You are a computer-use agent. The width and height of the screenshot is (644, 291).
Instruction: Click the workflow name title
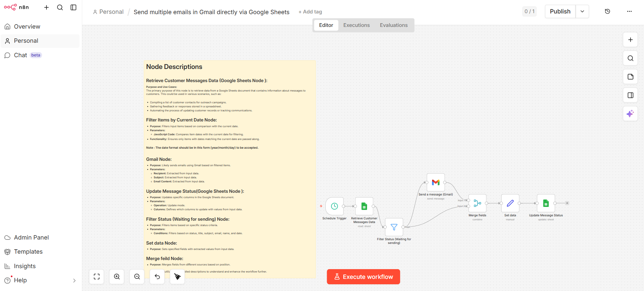tap(212, 12)
